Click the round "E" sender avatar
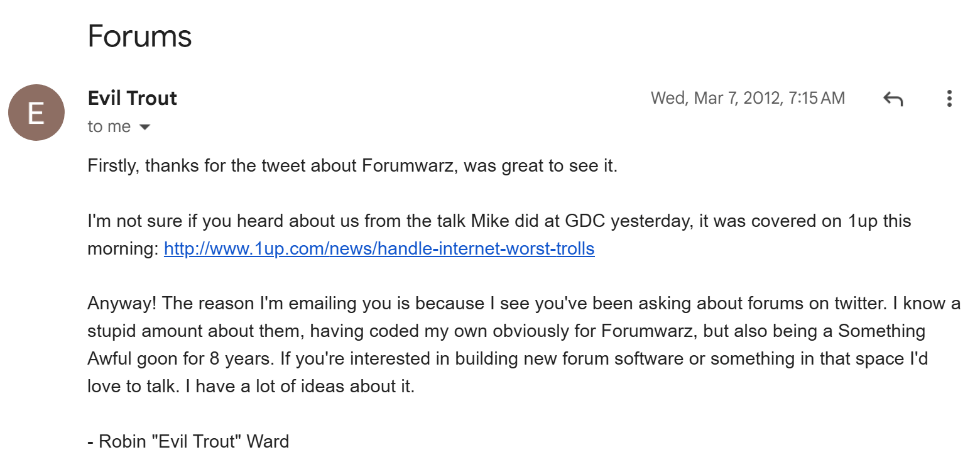 [36, 113]
